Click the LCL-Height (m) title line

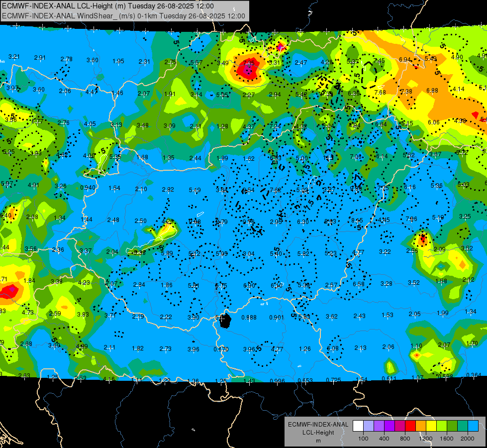click(108, 6)
